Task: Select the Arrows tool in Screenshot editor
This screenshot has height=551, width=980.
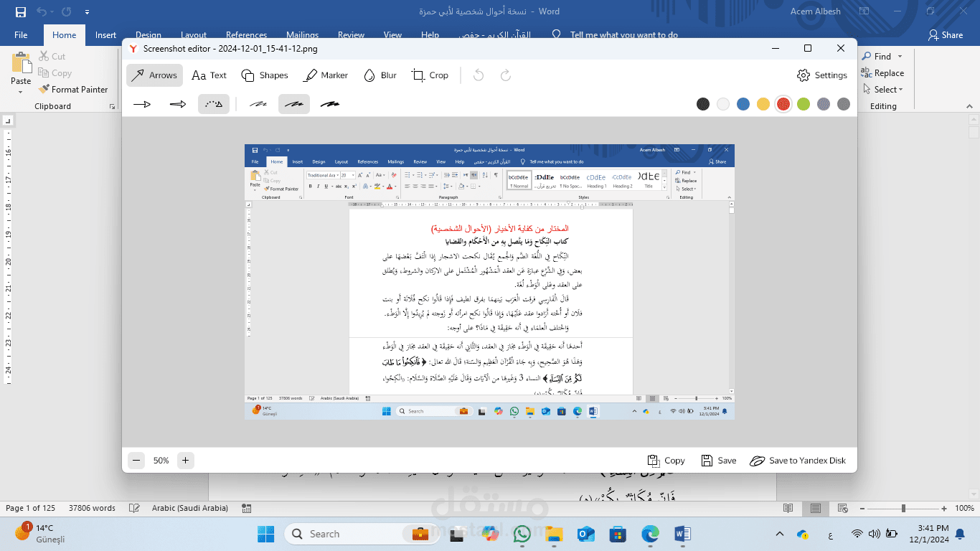Action: point(154,75)
